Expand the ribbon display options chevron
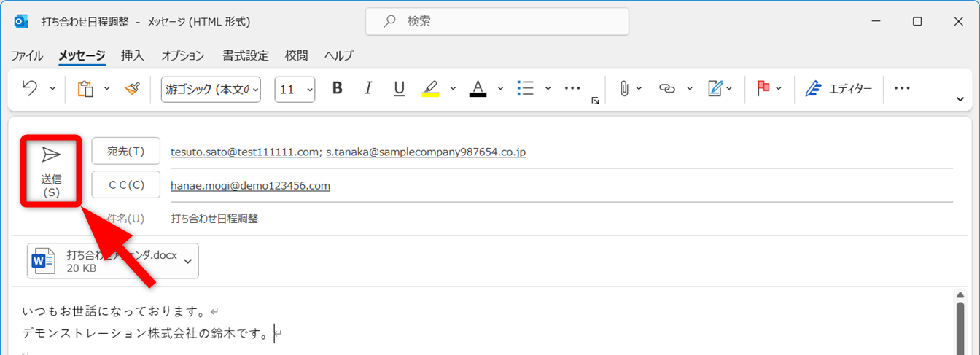The image size is (980, 355). click(960, 99)
